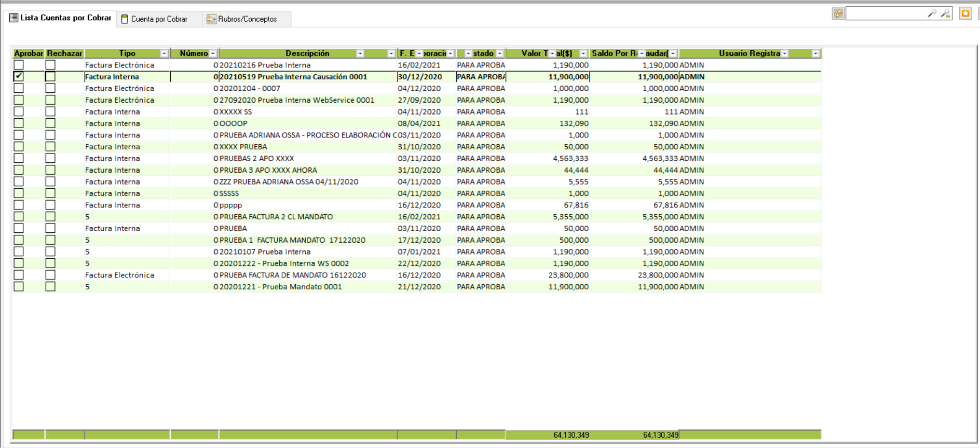
Task: Tick Rechazar for PRUEBAS 2 APO XXXX
Action: coord(50,158)
